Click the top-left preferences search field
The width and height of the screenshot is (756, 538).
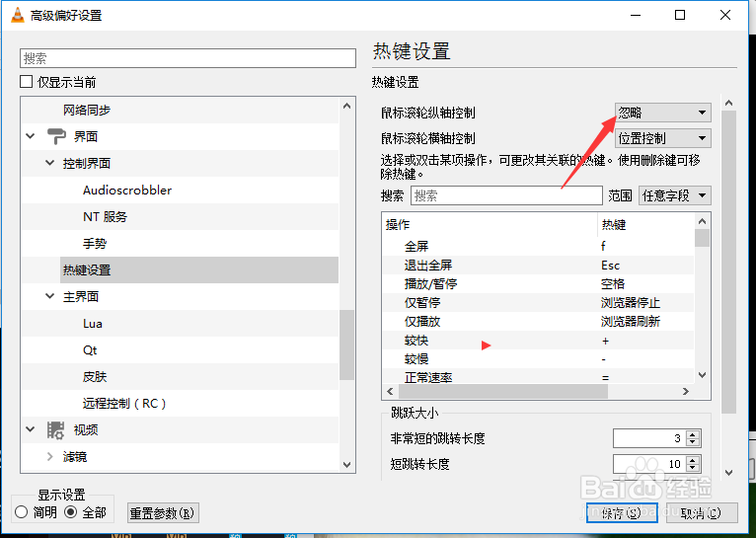point(188,58)
